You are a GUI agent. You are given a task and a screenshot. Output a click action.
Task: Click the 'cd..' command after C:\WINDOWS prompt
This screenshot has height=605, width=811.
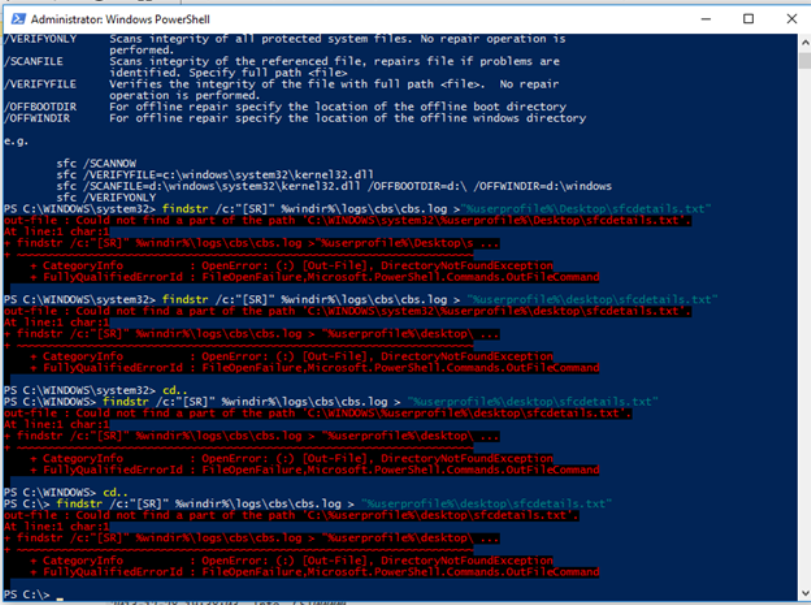coord(115,492)
